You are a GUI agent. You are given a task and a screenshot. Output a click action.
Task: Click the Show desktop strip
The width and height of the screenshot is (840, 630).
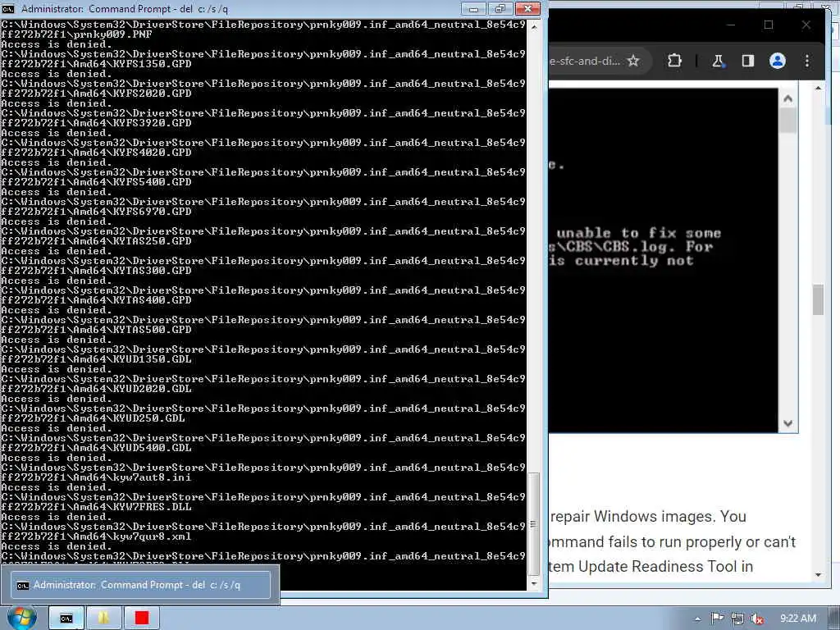(834, 619)
